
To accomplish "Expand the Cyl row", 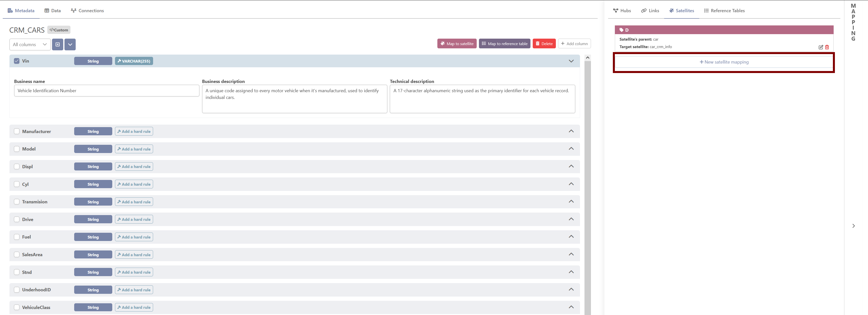I will pyautogui.click(x=571, y=184).
